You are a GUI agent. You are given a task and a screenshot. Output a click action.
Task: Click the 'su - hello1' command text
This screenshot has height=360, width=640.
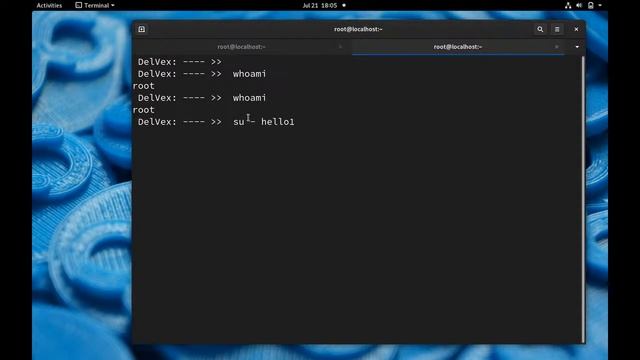tap(264, 122)
